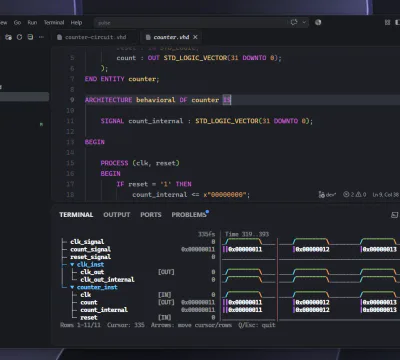Screen dimensions: 400x360
Task: Click the vertical orange cursor line in waveform
Action: click(277, 279)
